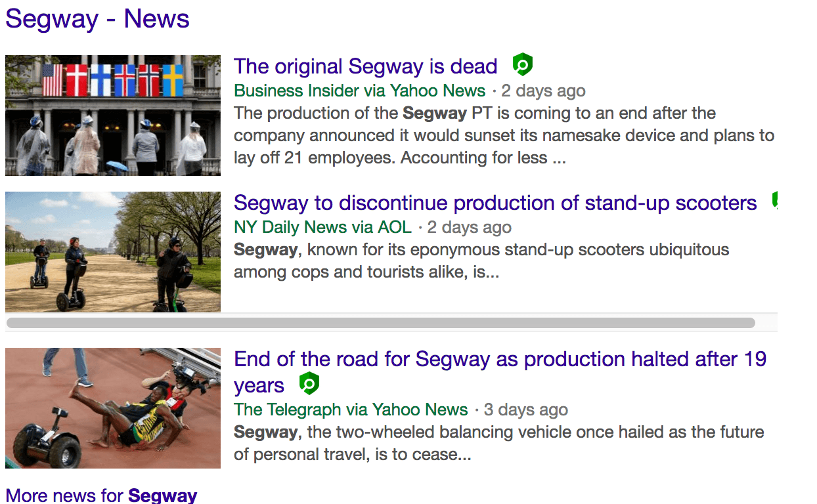
Task: Click the thumbnail of the sprinter falling over
Action: (113, 408)
